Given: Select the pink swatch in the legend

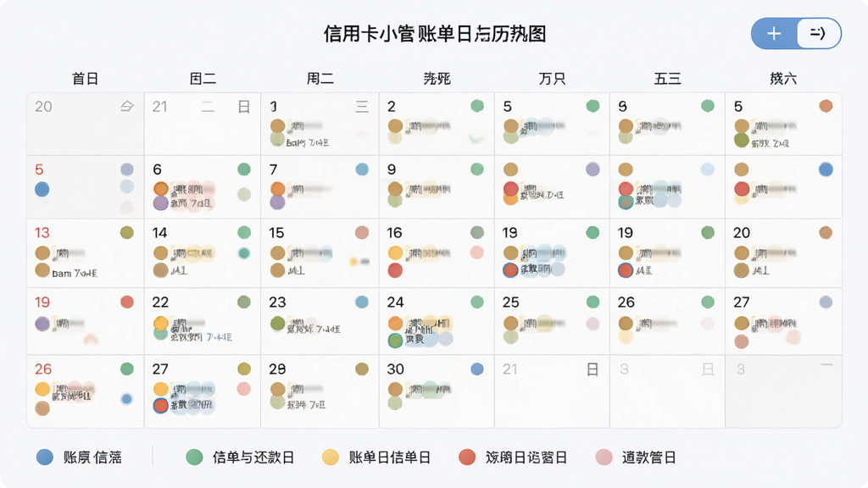Looking at the screenshot, I should tap(604, 457).
